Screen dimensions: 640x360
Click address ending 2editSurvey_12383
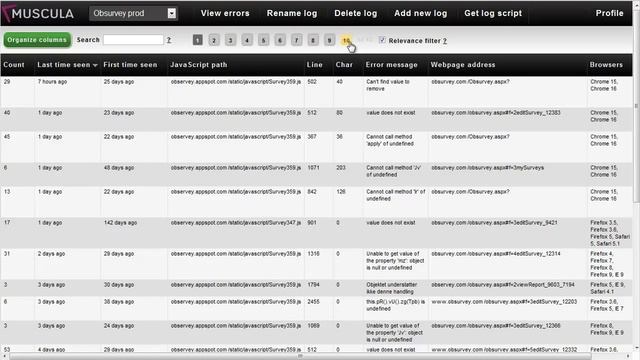(496, 113)
